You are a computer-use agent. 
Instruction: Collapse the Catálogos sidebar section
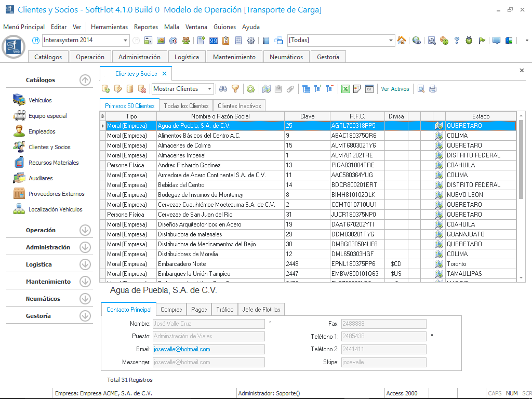(85, 80)
